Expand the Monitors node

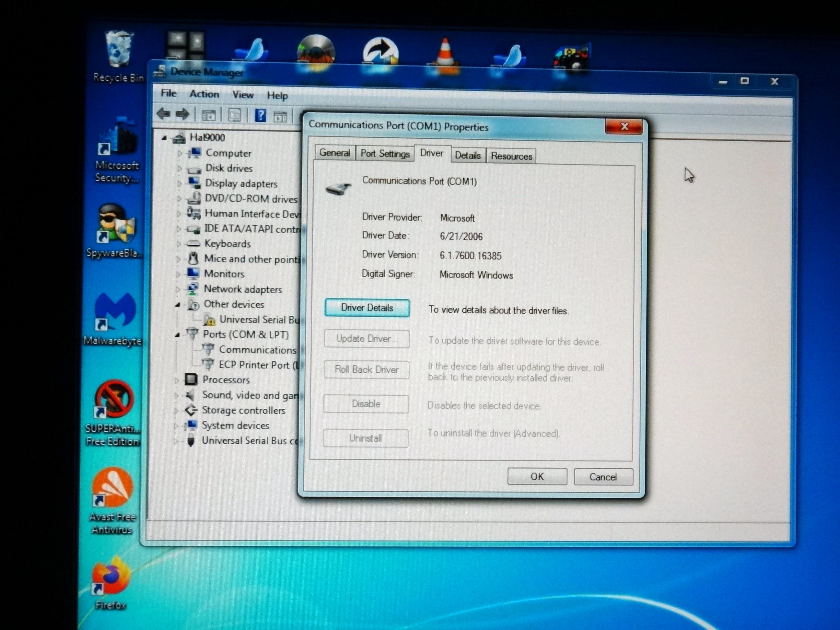point(178,274)
